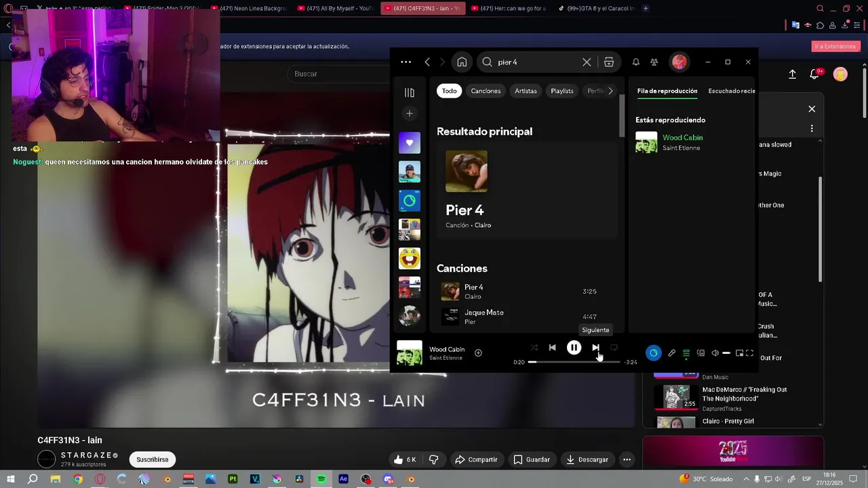Select the Playlists filter chip
Image resolution: width=868 pixels, height=488 pixels.
coord(562,91)
